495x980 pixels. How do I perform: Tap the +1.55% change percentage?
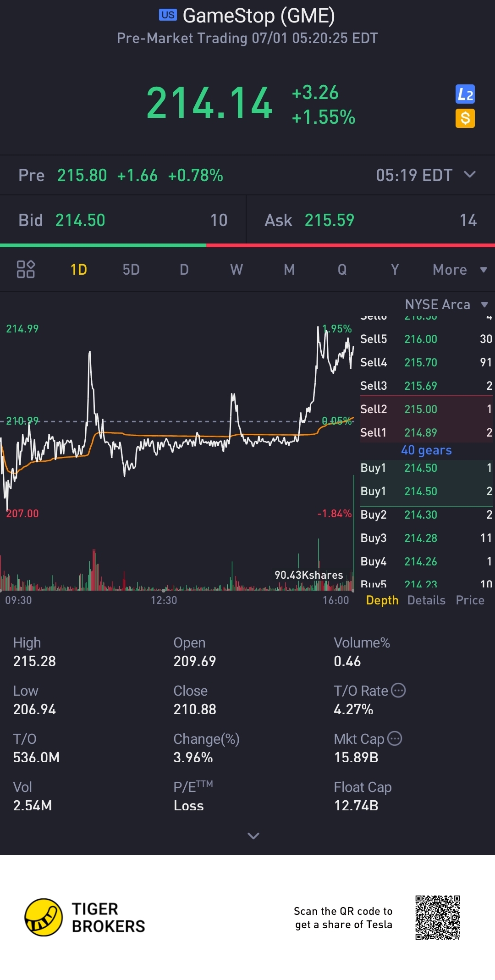click(x=324, y=117)
